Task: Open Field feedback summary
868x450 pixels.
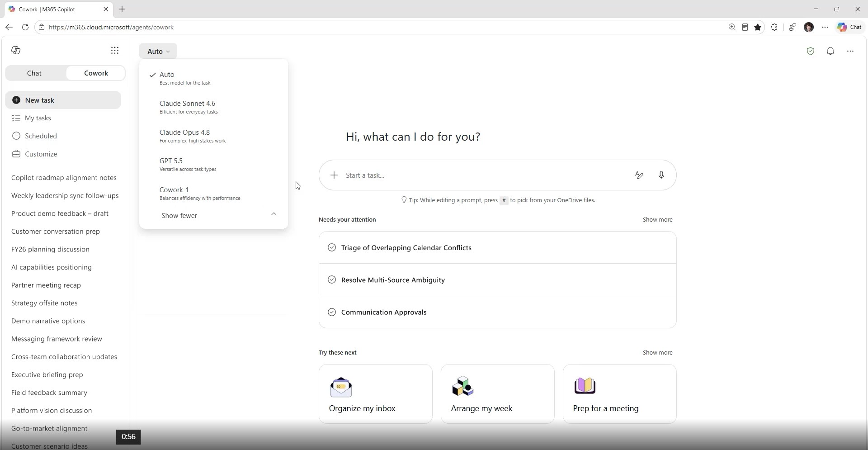Action: (x=49, y=393)
